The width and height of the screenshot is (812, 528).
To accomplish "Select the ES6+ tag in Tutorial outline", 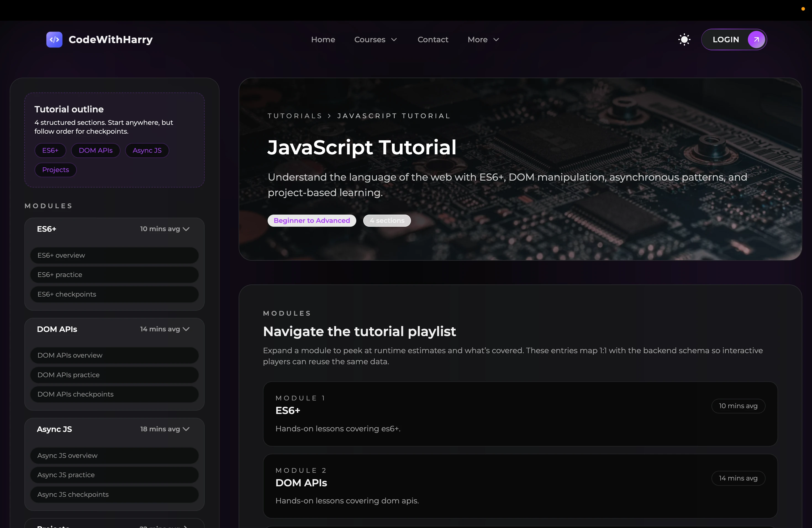I will [50, 150].
